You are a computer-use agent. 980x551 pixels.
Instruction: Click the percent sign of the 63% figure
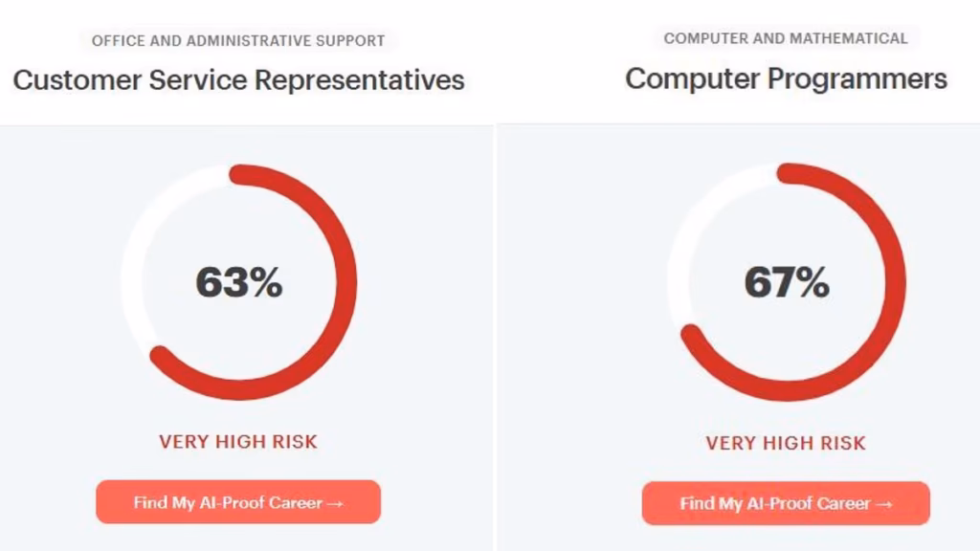coord(266,282)
